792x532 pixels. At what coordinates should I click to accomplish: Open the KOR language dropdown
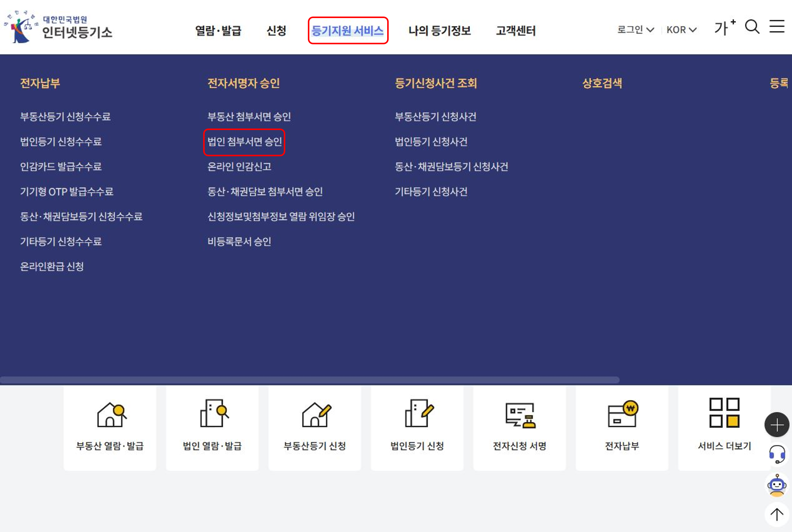tap(681, 30)
